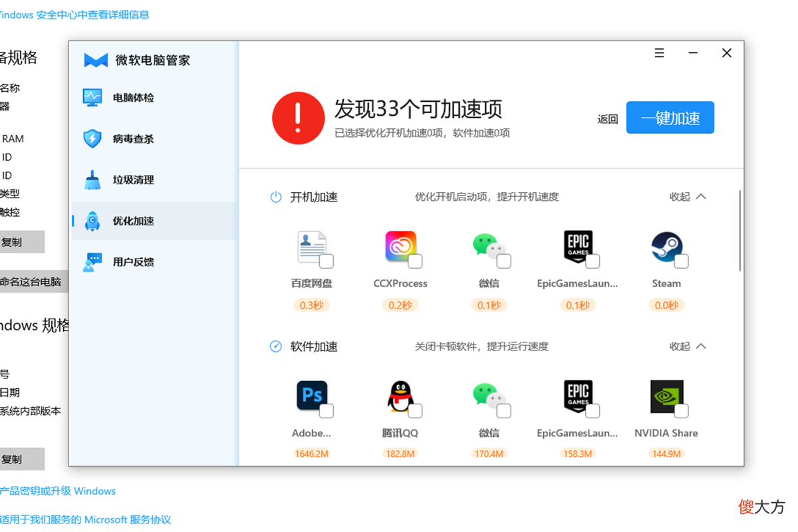Collapse the 开机加速 section via 收起
Image resolution: width=798 pixels, height=532 pixels.
click(688, 197)
